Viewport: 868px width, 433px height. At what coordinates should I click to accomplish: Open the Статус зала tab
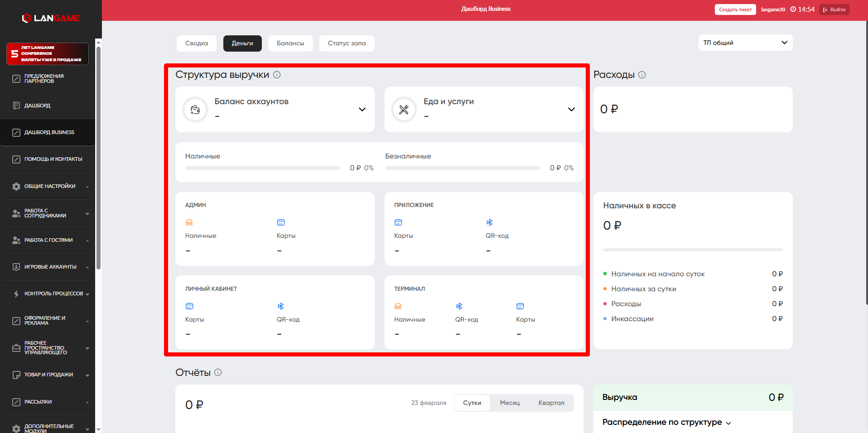(x=347, y=43)
